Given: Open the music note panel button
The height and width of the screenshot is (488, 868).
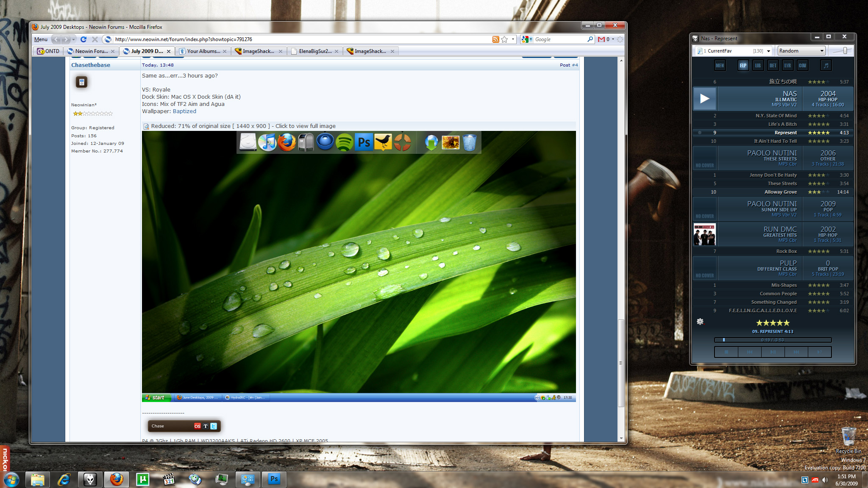Looking at the screenshot, I should 826,65.
